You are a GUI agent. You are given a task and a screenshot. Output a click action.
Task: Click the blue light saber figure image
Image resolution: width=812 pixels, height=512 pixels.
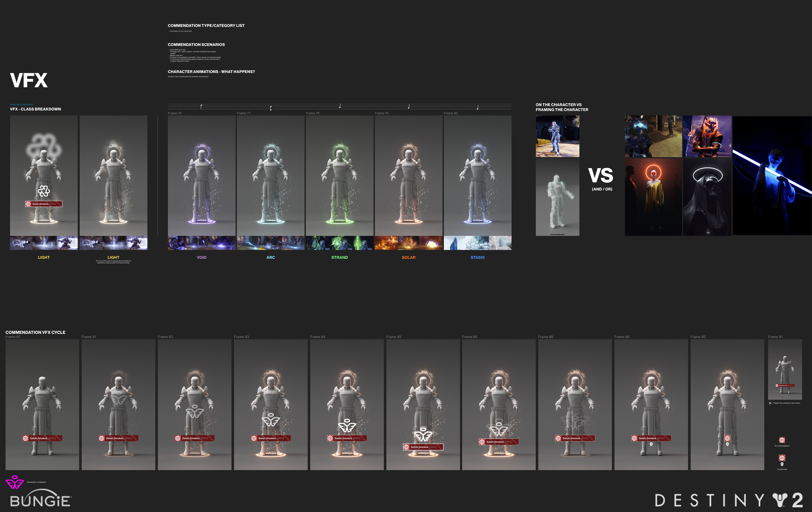click(772, 175)
